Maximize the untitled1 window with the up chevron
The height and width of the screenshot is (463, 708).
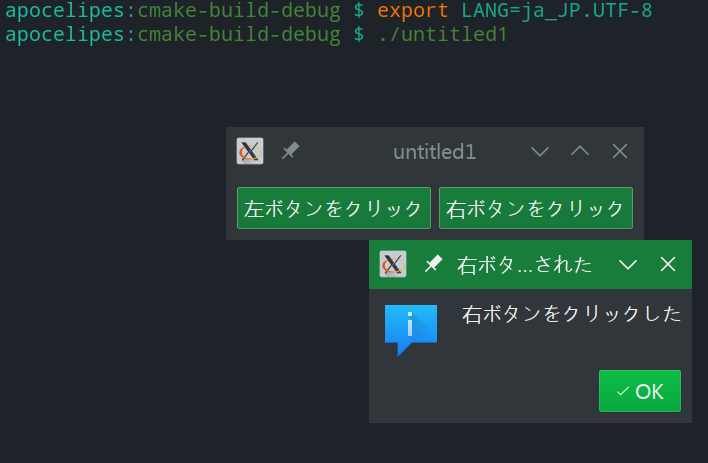point(580,151)
